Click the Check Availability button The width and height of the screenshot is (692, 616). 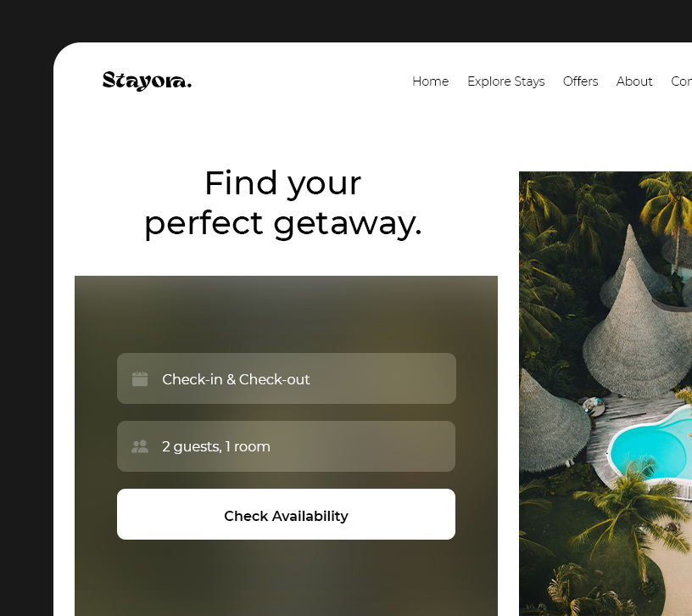(x=286, y=514)
